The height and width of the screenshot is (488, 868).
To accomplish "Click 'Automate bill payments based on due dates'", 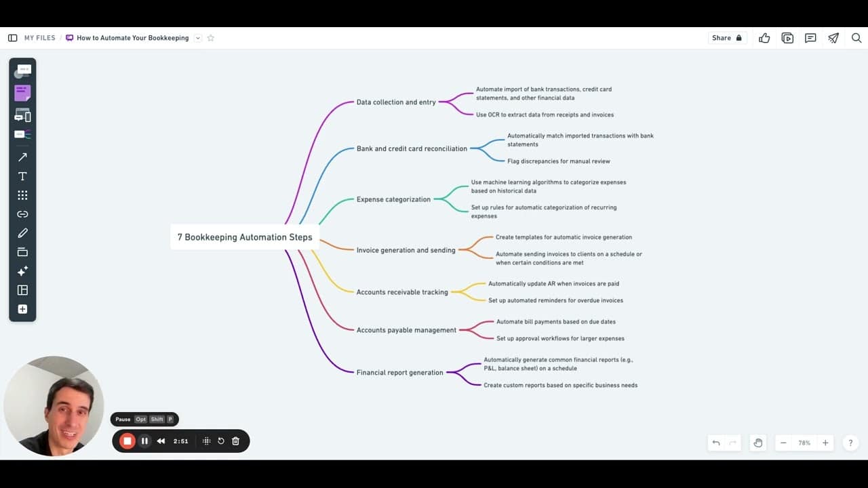I will pos(556,322).
